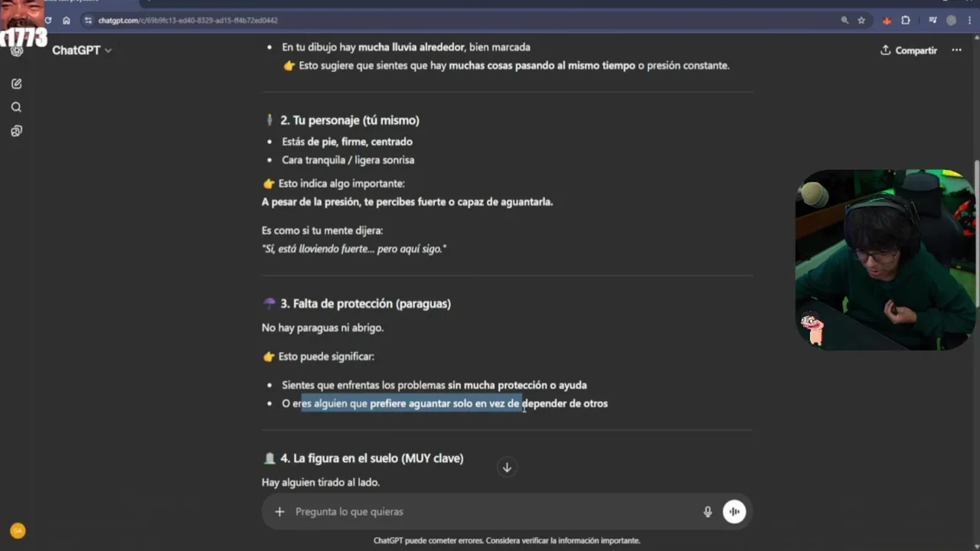Open the search chats icon

coord(16,107)
